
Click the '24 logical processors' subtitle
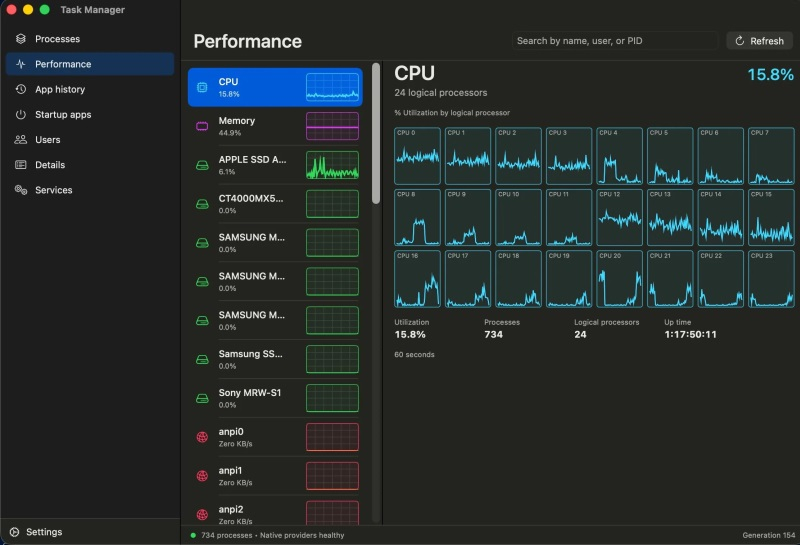[441, 93]
